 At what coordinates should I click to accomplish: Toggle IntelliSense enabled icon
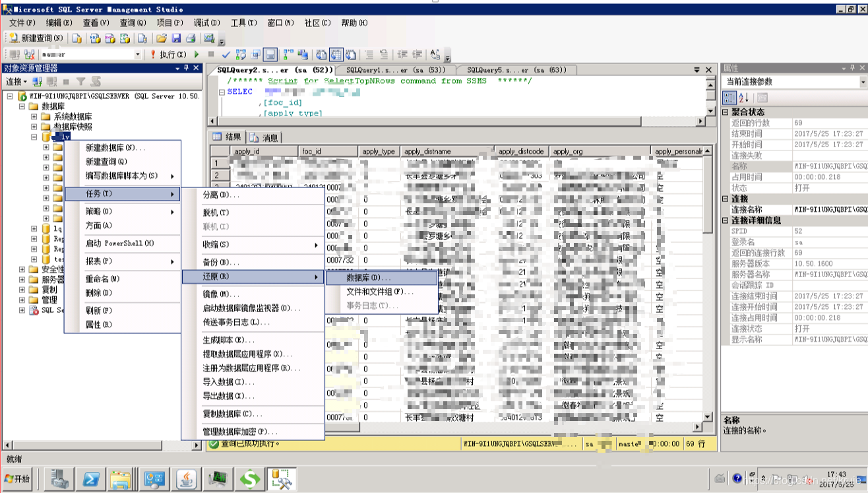click(270, 55)
